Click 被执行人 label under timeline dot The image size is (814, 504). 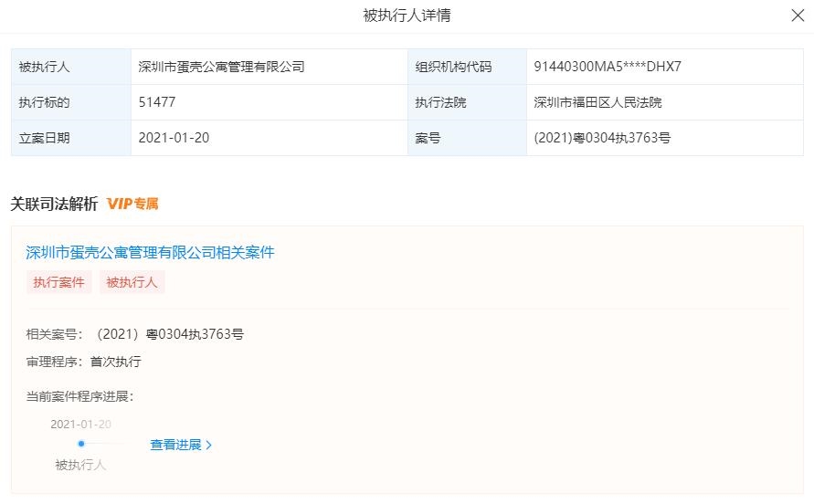pyautogui.click(x=80, y=465)
